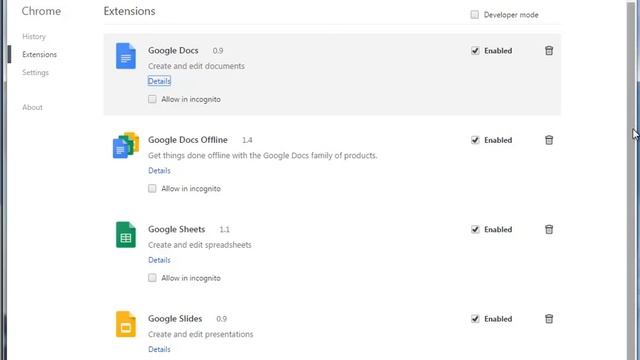Open the About page from sidebar

[x=32, y=107]
